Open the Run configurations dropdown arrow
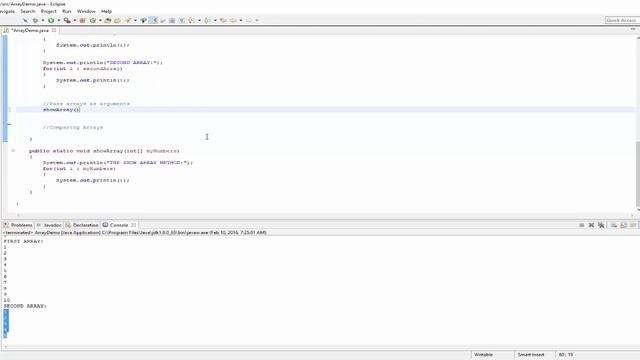The image size is (640, 360). (x=59, y=20)
